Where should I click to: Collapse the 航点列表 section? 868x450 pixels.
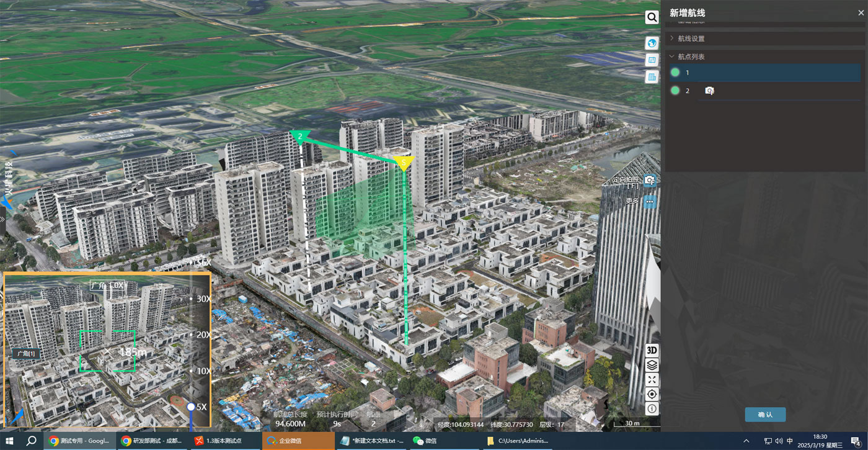pos(691,56)
